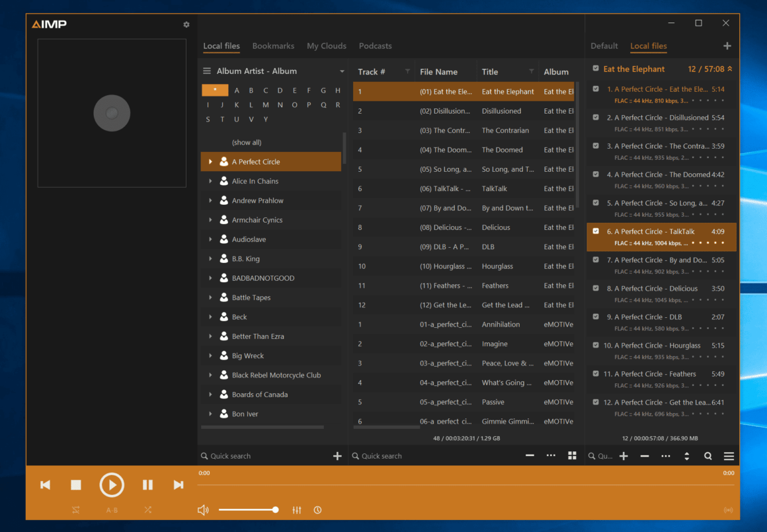This screenshot has height=532, width=767.
Task: Uncheck the Delicious track checkbox
Action: point(594,288)
